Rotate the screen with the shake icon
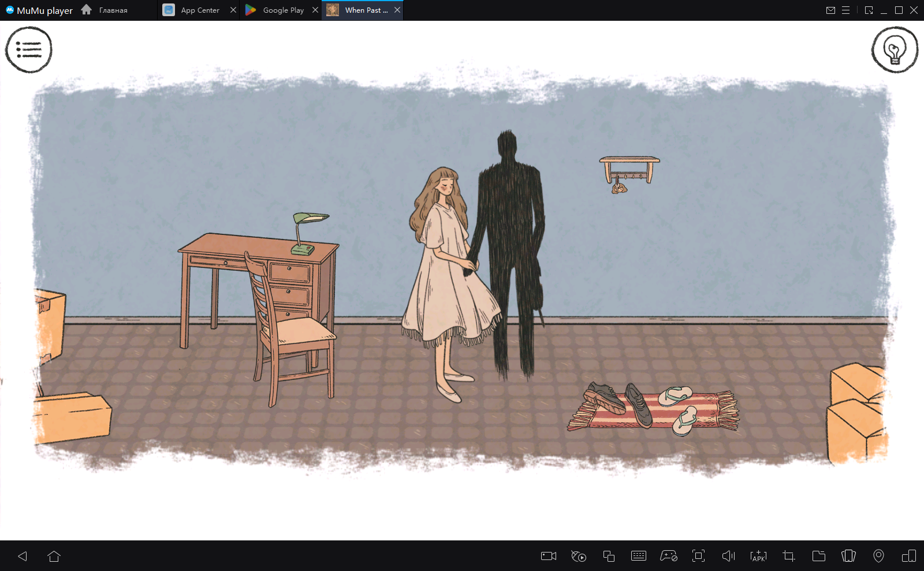The height and width of the screenshot is (571, 924). point(848,556)
